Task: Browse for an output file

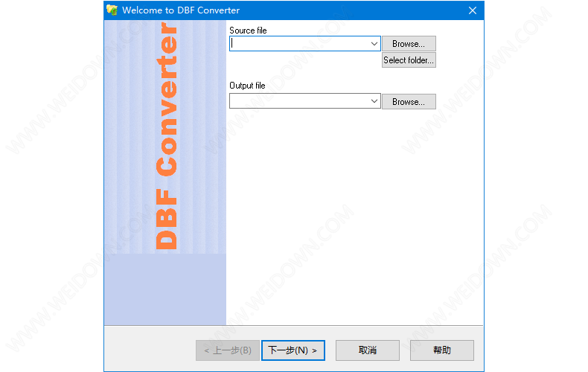Action: pyautogui.click(x=409, y=102)
